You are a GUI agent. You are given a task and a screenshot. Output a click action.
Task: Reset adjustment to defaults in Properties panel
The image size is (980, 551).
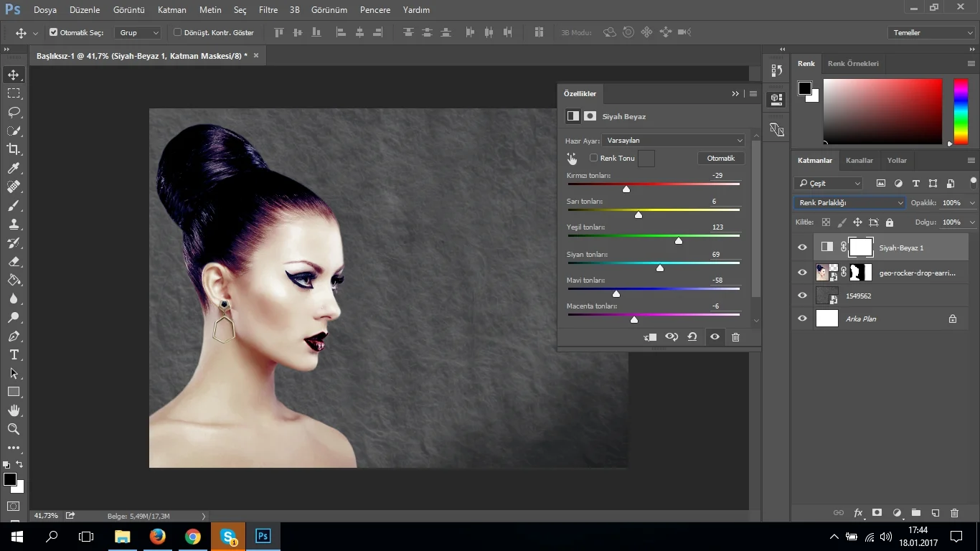692,337
